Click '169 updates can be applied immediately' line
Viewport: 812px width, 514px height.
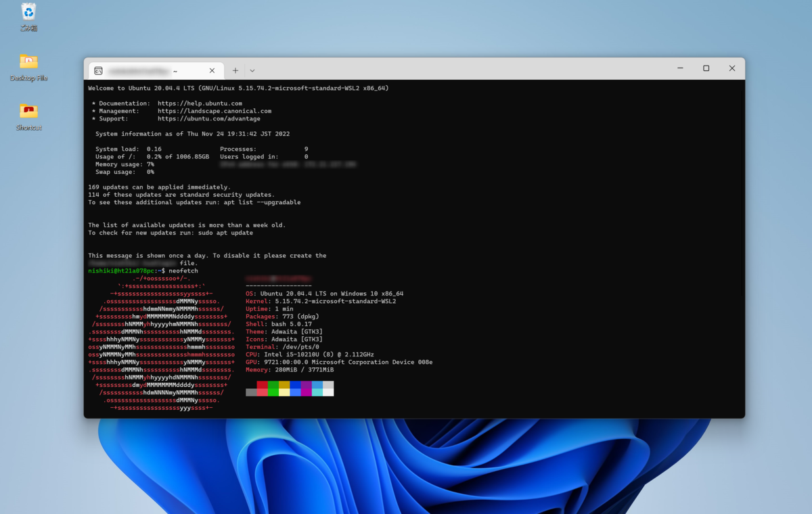pos(159,187)
